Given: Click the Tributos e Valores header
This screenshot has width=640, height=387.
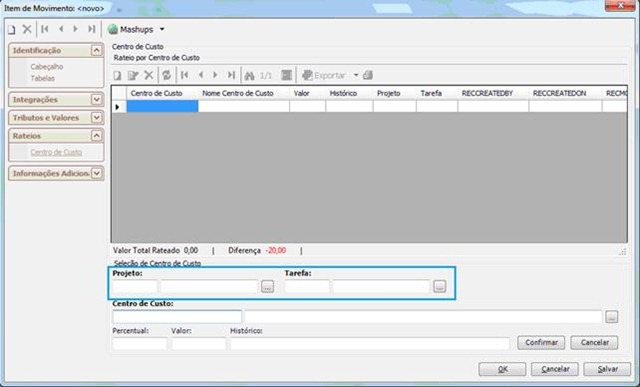Looking at the screenshot, I should [x=56, y=118].
